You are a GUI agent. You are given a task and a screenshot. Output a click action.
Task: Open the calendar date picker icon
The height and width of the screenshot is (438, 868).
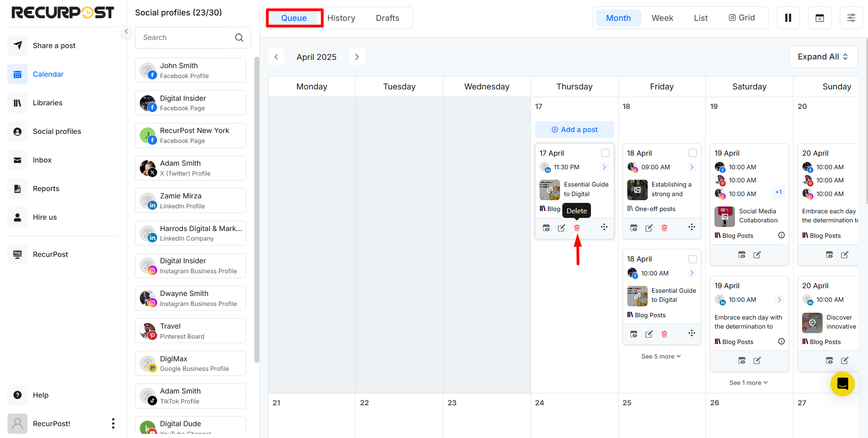tap(820, 18)
